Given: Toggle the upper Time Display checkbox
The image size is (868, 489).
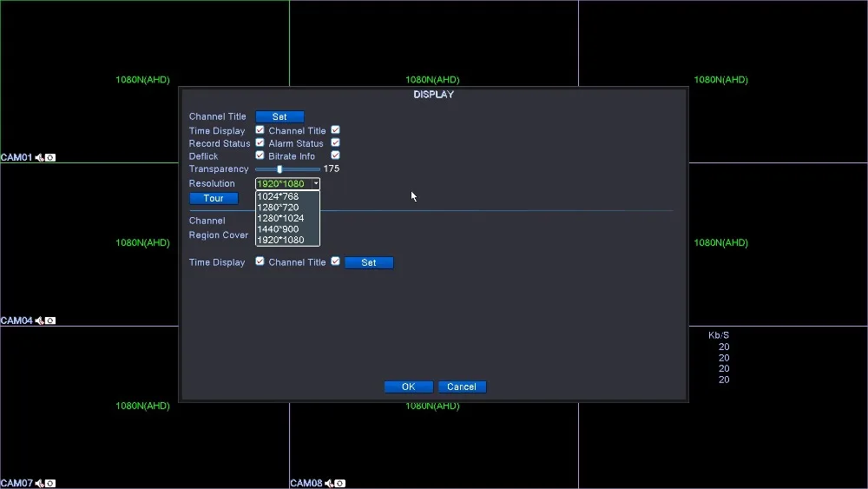Looking at the screenshot, I should coord(260,130).
